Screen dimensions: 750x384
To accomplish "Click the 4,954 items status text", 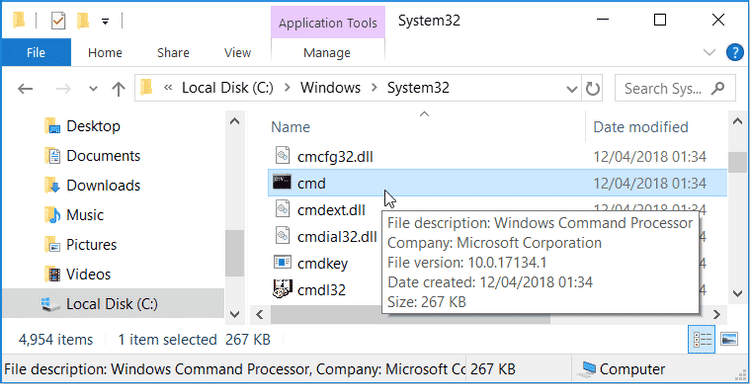I will (55, 340).
